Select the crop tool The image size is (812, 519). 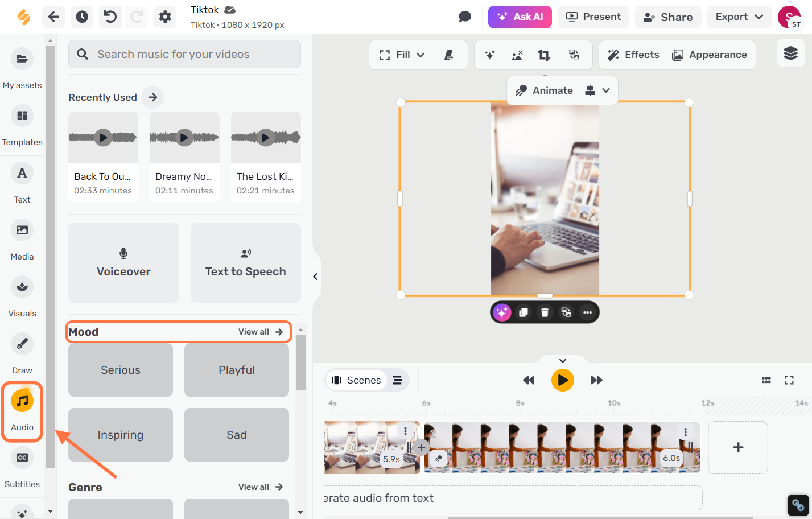point(544,55)
